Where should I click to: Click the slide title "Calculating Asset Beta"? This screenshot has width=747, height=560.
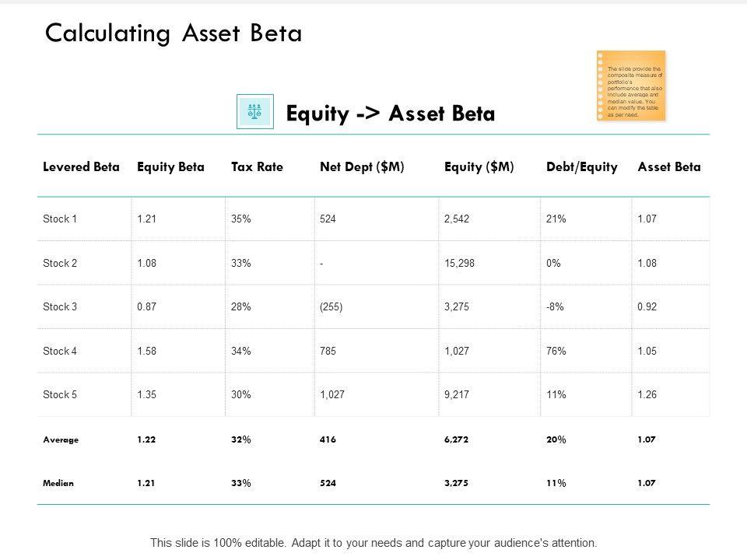pos(174,33)
